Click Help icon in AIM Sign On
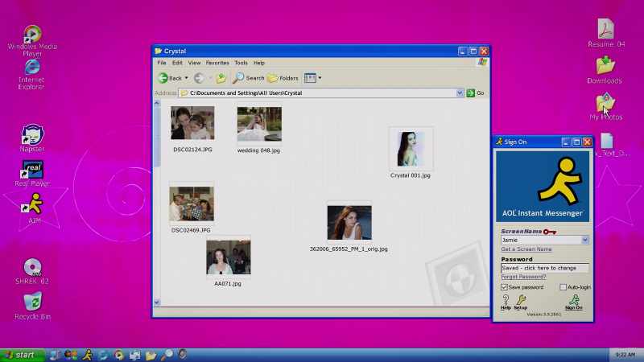Viewport: 644px width, 362px height. pos(506,302)
